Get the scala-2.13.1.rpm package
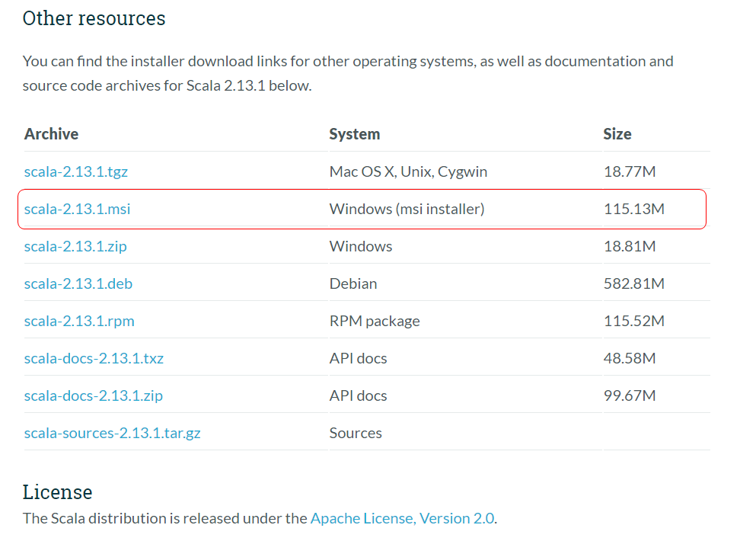The height and width of the screenshot is (541, 756). tap(79, 322)
